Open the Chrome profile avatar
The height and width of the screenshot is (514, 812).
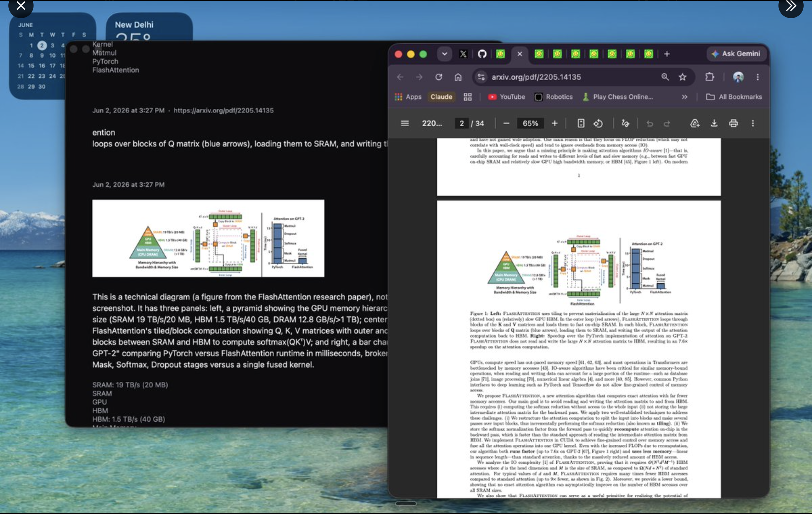point(738,77)
